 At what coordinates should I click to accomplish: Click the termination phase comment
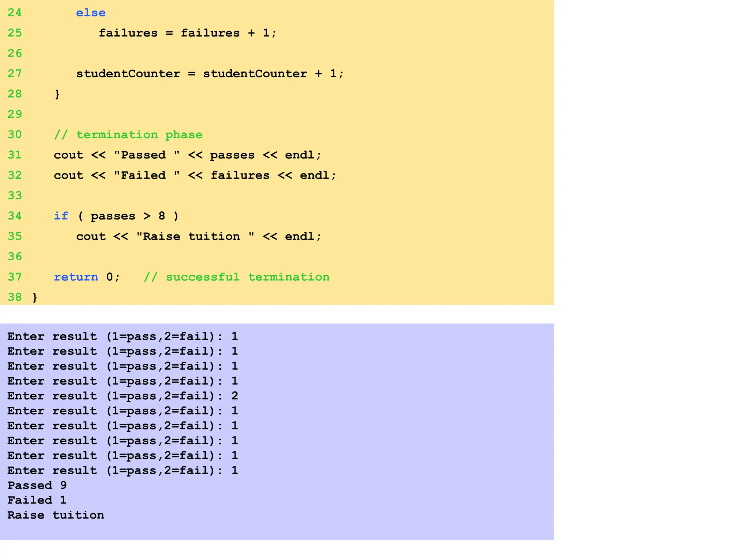pos(128,135)
